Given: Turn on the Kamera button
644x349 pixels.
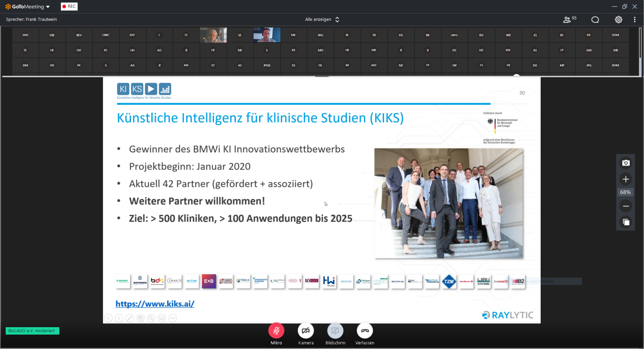Looking at the screenshot, I should pos(306,331).
